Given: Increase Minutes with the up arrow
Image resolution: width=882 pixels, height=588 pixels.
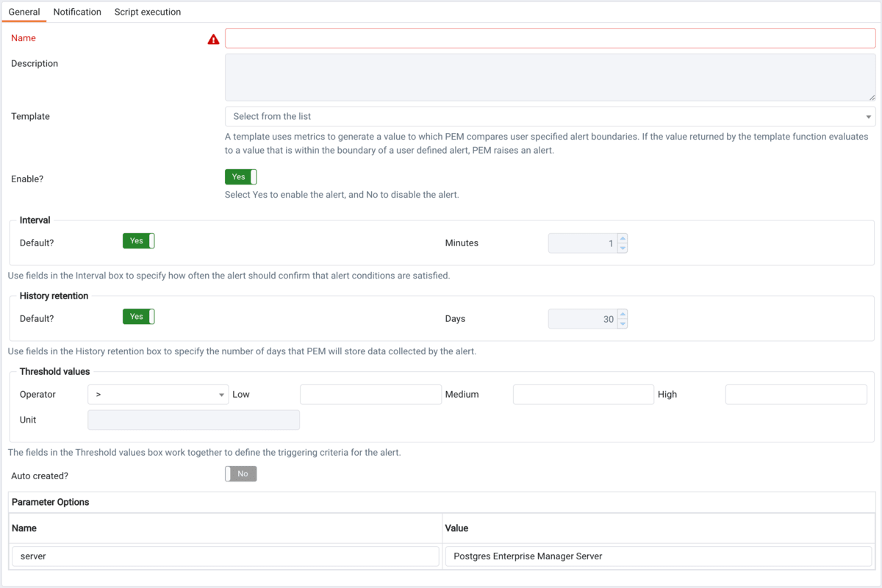Looking at the screenshot, I should (623, 238).
